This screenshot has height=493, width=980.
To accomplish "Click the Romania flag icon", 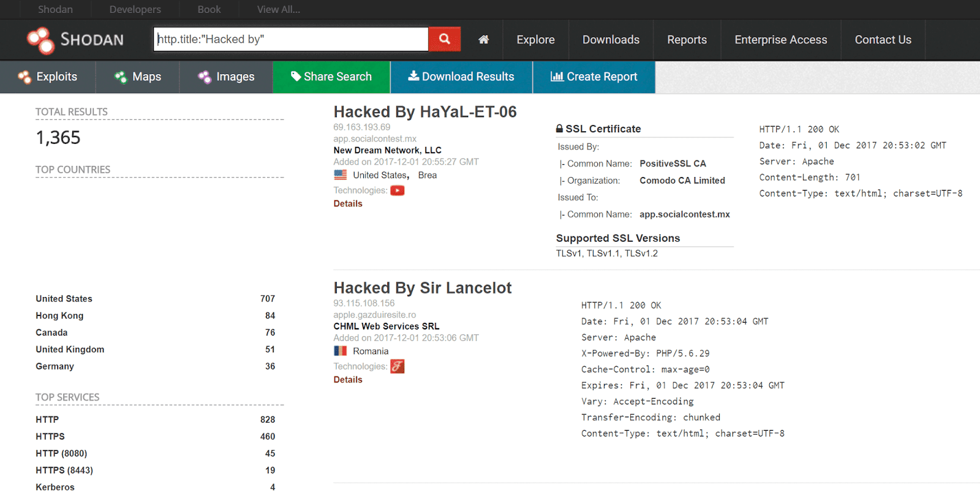I will [341, 351].
